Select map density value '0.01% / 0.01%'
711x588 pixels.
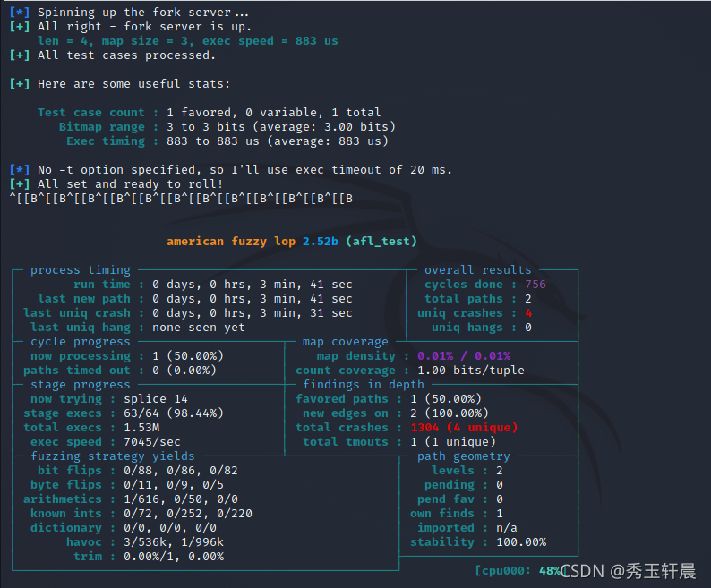[x=464, y=356]
